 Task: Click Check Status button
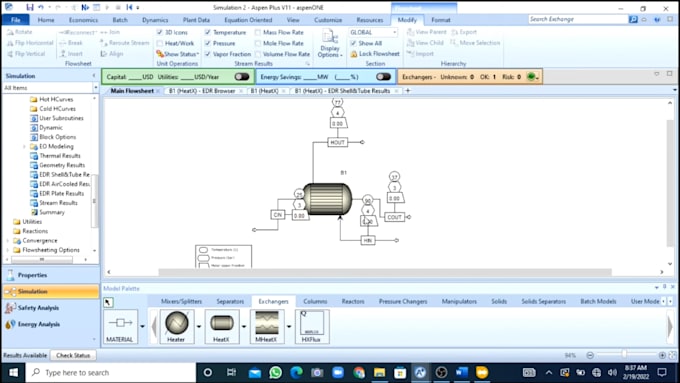tap(73, 355)
